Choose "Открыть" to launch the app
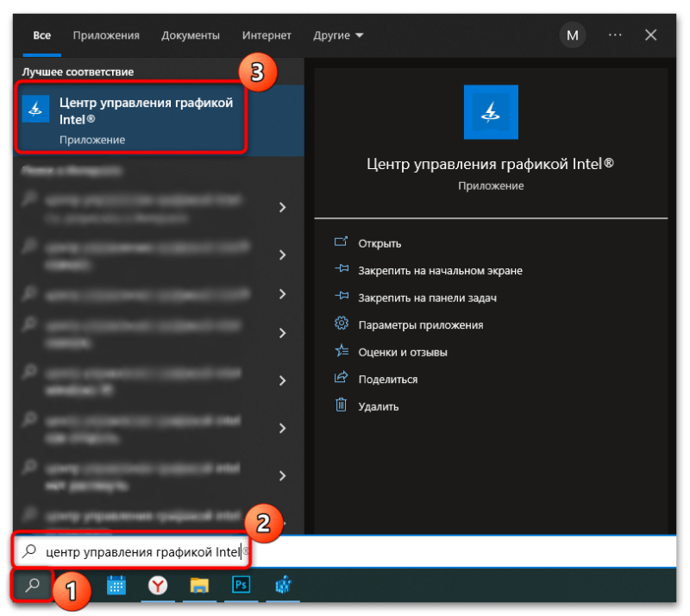Image resolution: width=690 pixels, height=616 pixels. (x=379, y=243)
